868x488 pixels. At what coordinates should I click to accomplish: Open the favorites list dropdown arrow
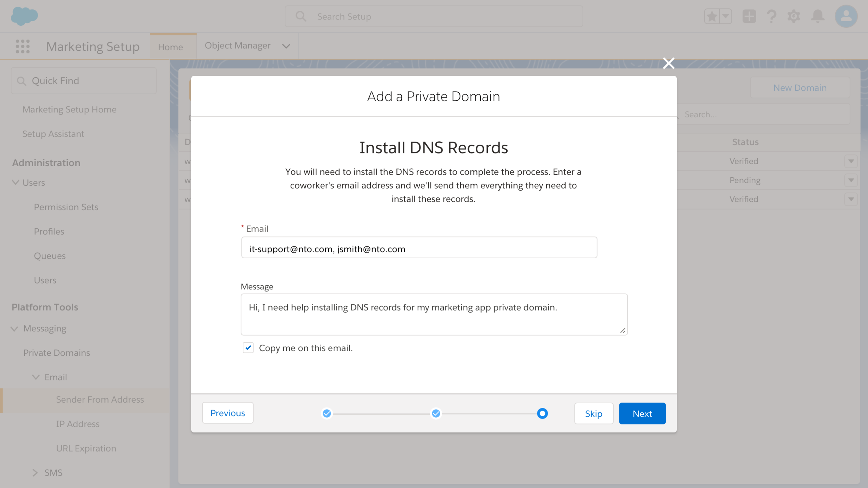726,16
